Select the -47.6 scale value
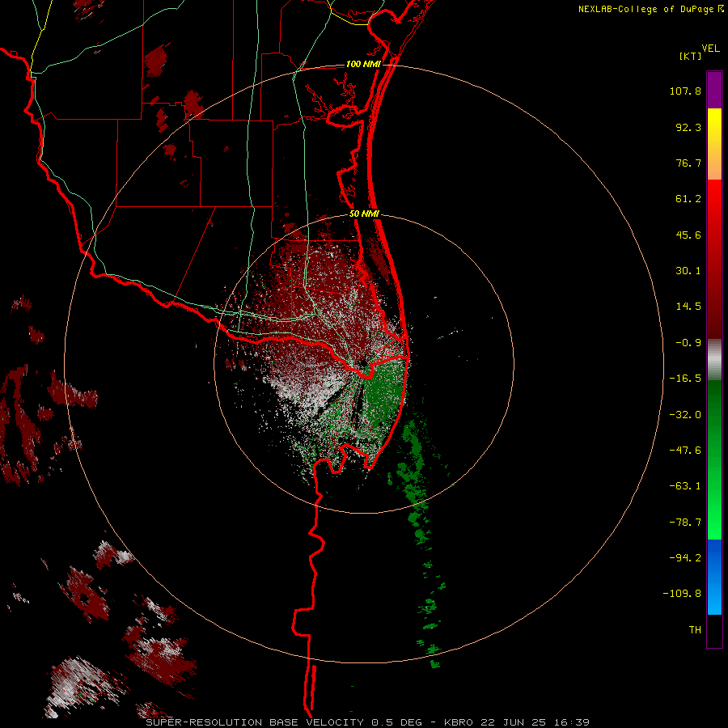Screen dimensions: 728x728 [x=685, y=451]
